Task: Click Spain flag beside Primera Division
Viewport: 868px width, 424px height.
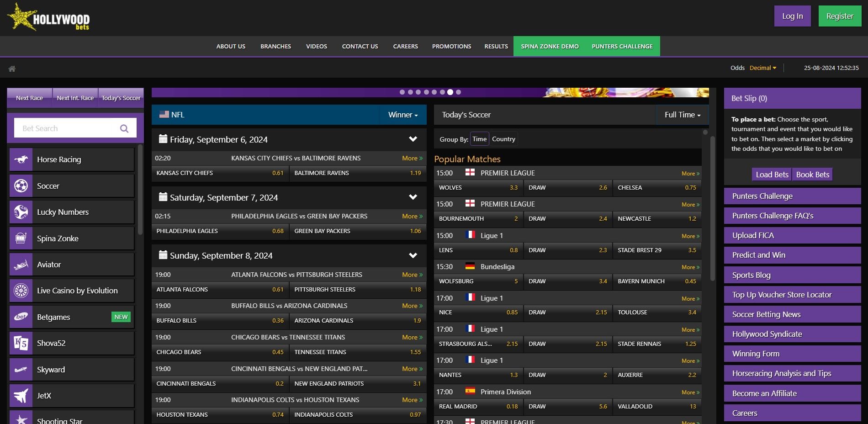Action: tap(470, 391)
